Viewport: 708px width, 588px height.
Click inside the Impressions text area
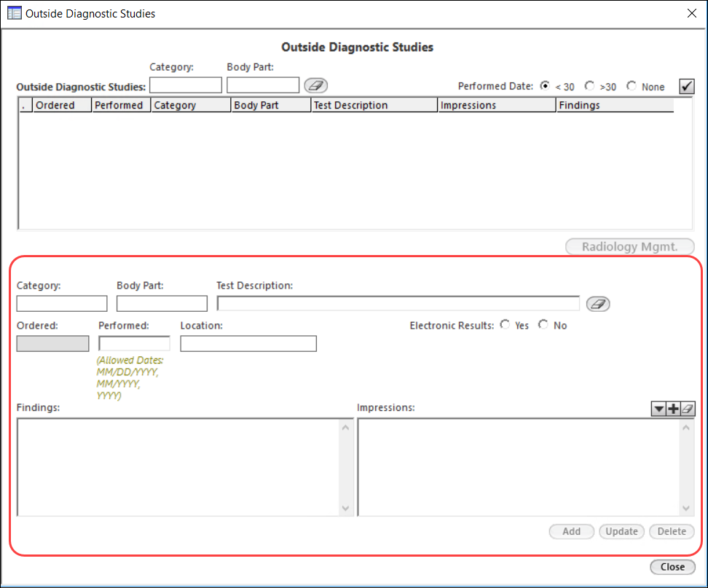pyautogui.click(x=519, y=468)
